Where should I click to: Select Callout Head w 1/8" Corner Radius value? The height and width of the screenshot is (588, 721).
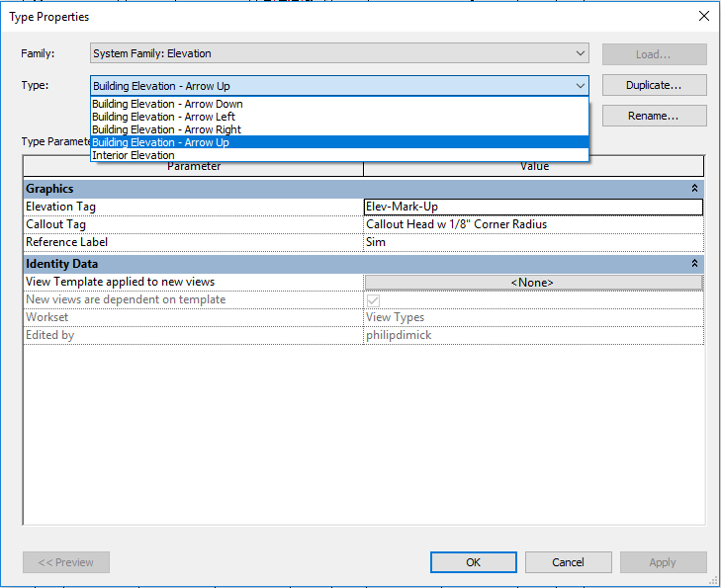[533, 224]
